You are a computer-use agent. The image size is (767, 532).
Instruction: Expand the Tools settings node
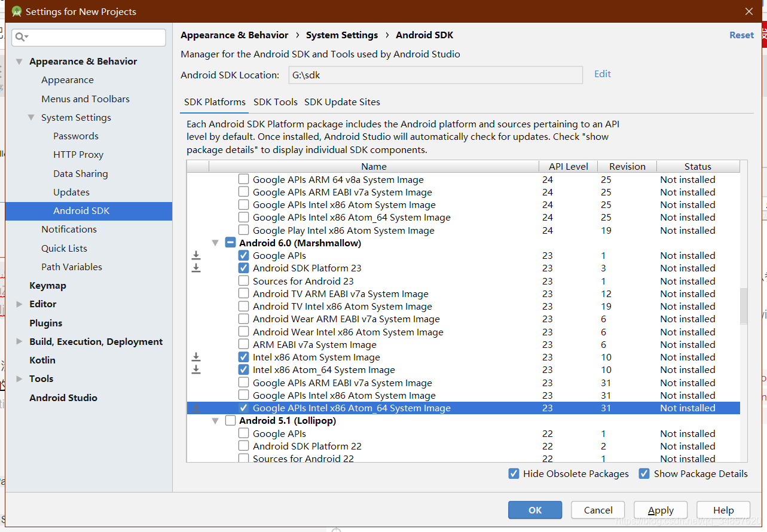(19, 379)
